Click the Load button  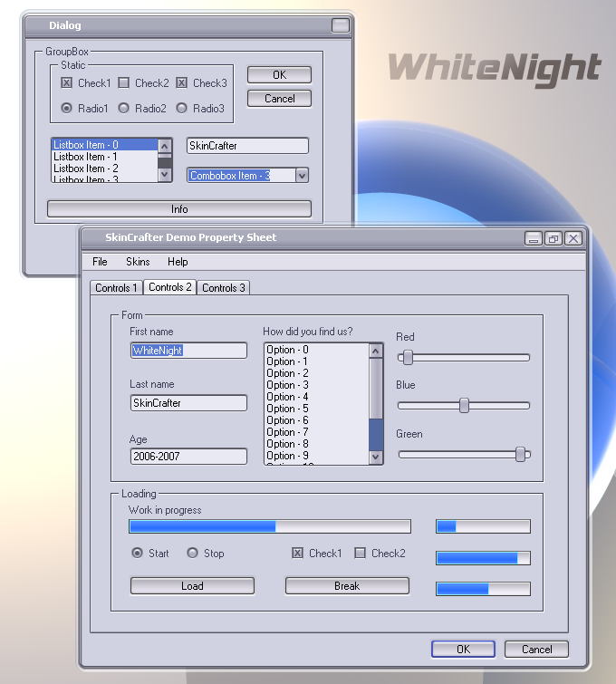[192, 586]
